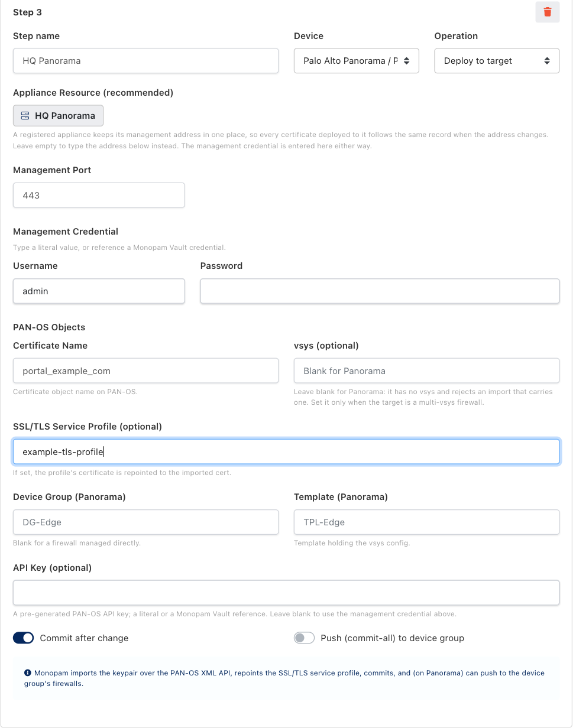Click the Username field containing admin
This screenshot has width=576, height=728.
coord(99,291)
